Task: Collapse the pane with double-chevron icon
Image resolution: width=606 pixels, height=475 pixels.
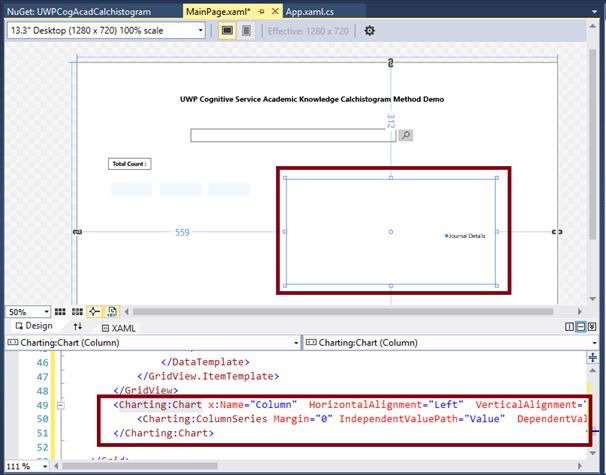Action: pos(592,327)
